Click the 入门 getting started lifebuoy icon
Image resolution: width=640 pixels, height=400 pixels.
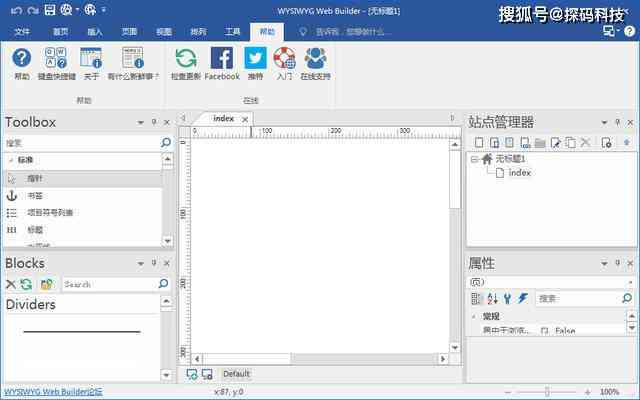point(284,58)
